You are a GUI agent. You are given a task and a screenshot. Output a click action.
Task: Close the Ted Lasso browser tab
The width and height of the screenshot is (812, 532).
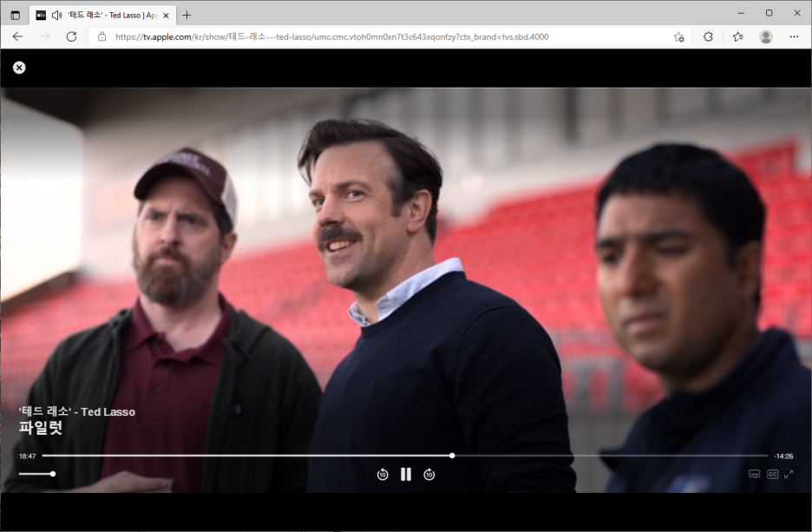click(166, 16)
